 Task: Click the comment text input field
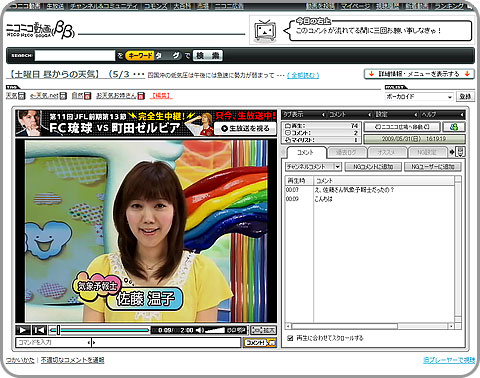click(166, 342)
